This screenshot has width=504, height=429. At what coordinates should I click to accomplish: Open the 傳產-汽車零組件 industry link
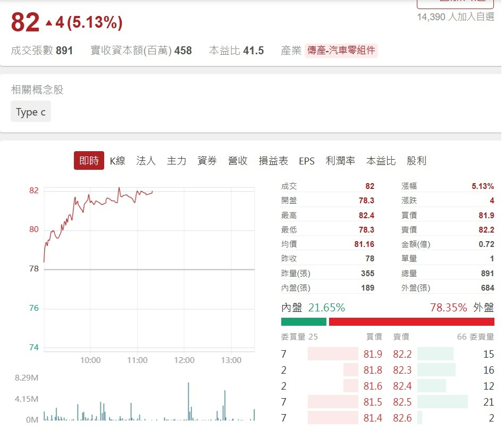click(342, 51)
